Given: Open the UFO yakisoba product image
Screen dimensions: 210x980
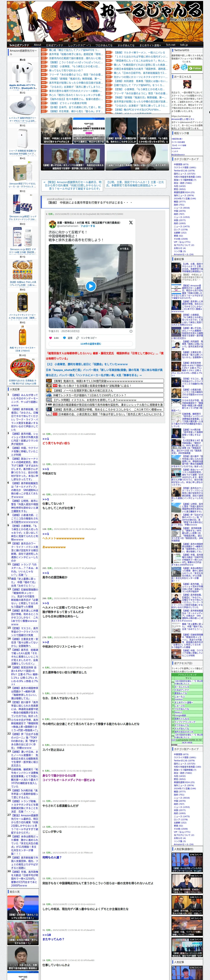Looking at the screenshot, I should (x=22, y=368).
